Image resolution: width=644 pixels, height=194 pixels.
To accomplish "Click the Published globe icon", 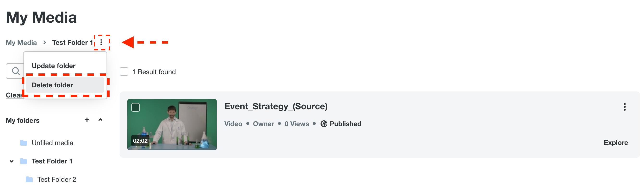I will 324,124.
